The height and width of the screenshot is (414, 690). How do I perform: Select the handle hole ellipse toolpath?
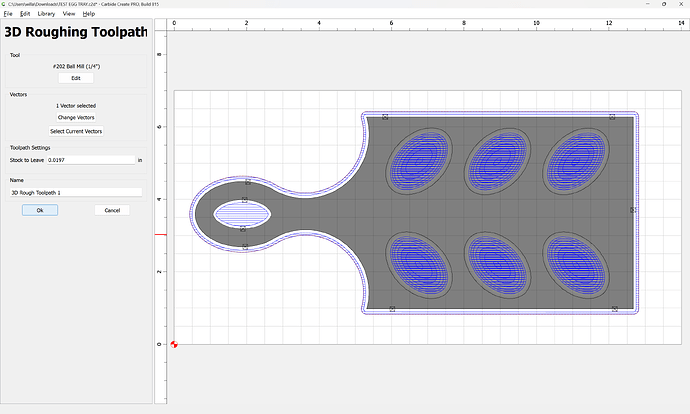[x=242, y=214]
